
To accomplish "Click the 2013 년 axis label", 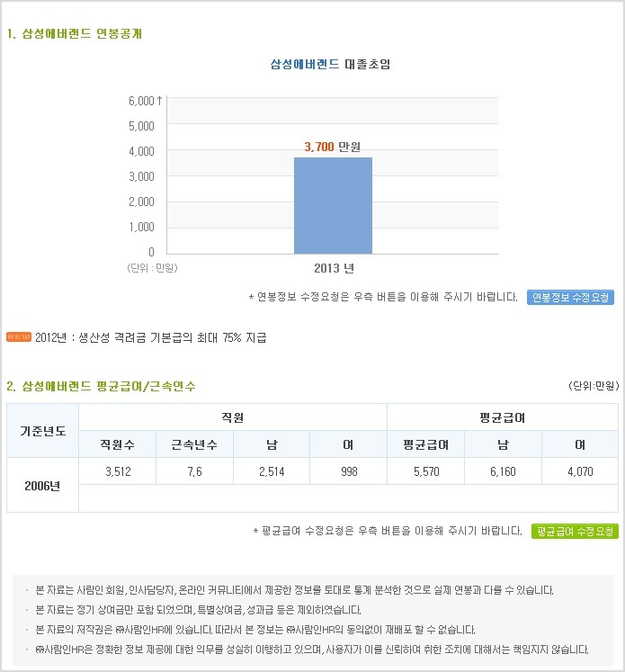I will point(334,268).
